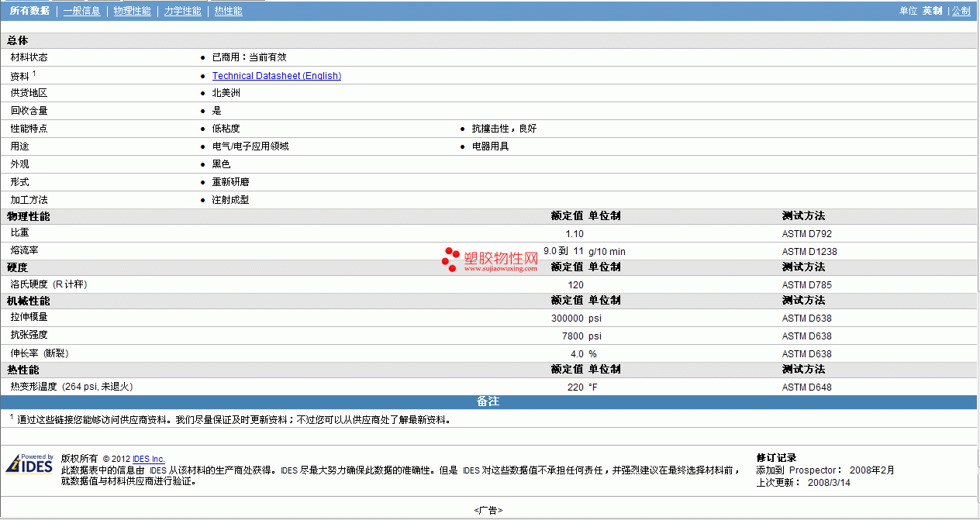Click the 材料状态 row label
980x520 pixels.
click(29, 57)
